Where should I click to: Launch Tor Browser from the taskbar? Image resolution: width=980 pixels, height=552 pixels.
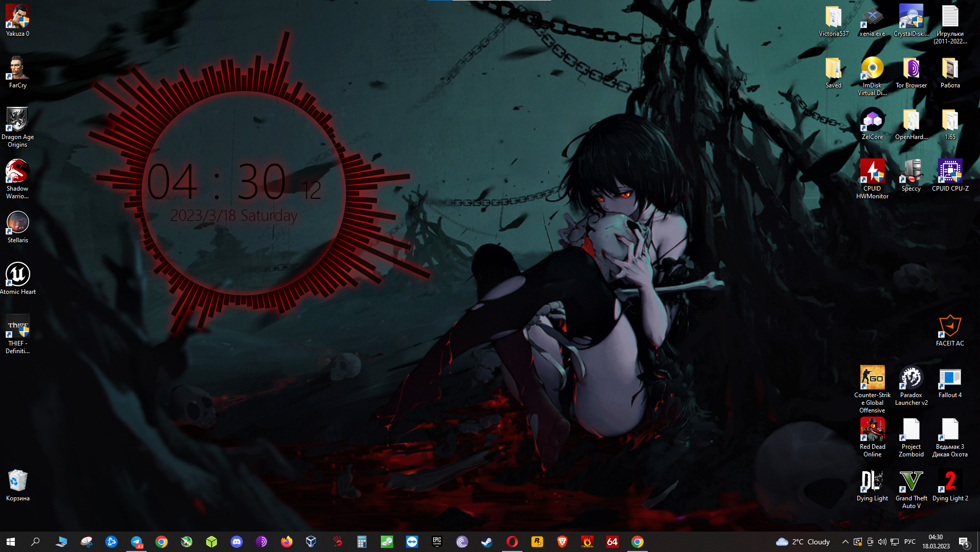pyautogui.click(x=262, y=542)
